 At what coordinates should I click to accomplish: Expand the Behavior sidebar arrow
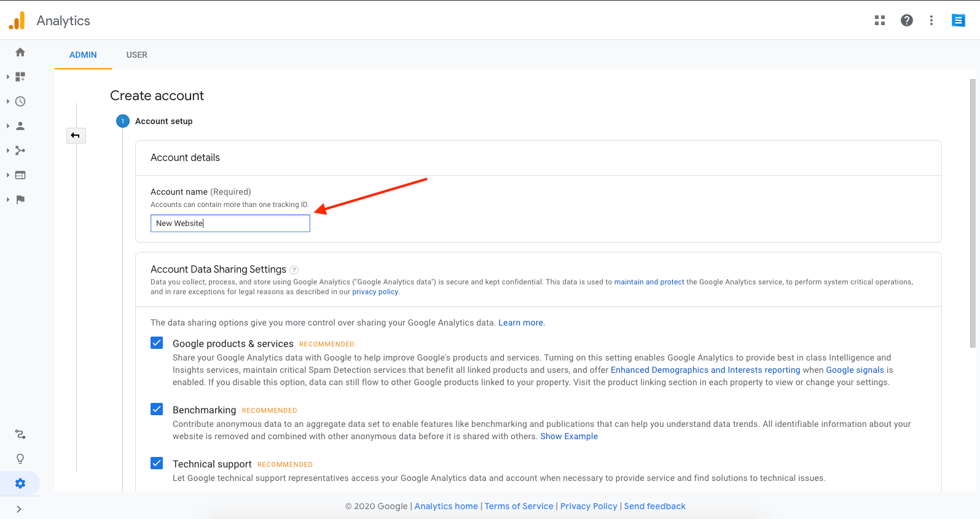(x=8, y=175)
